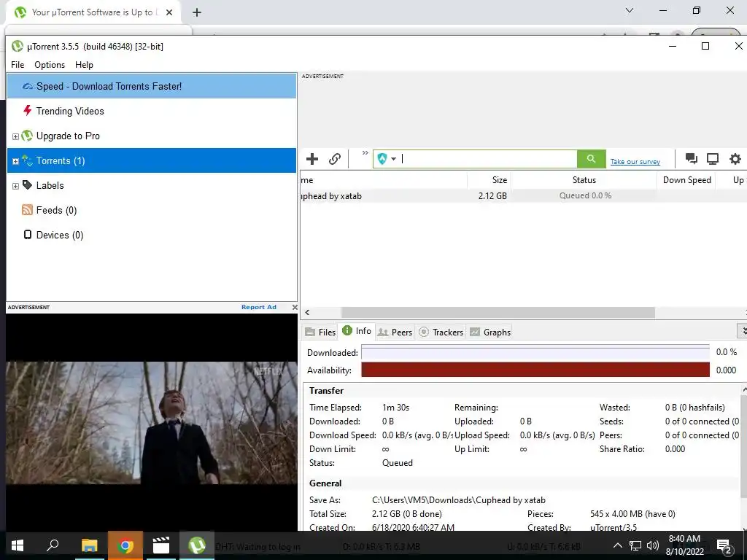Close the uTorrent browser tab
Viewport: 747px width, 560px height.
pyautogui.click(x=169, y=12)
